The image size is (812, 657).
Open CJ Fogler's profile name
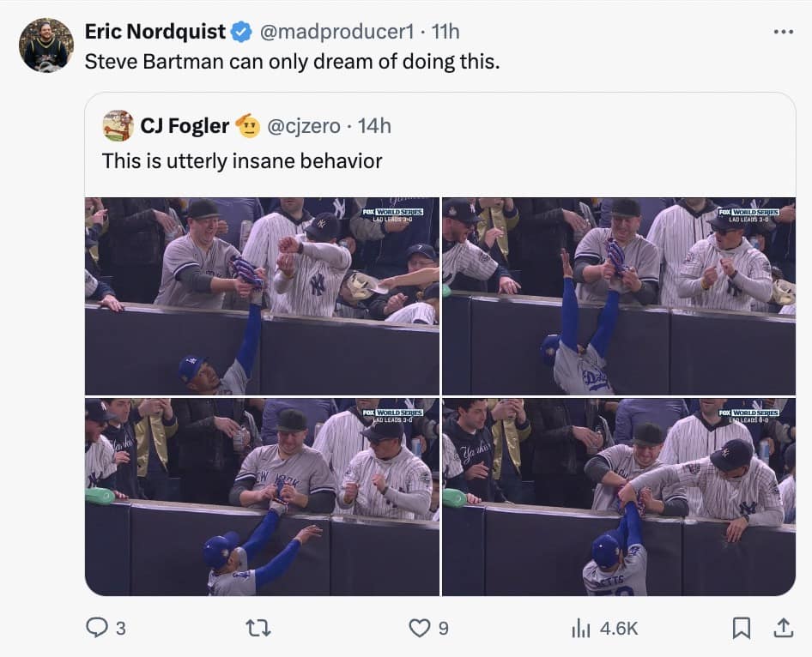(x=185, y=126)
